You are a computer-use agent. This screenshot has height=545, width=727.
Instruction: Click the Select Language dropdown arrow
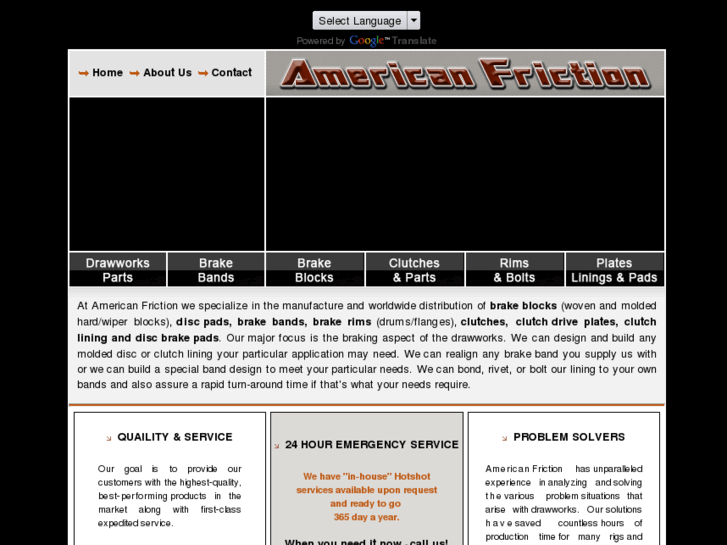point(414,21)
